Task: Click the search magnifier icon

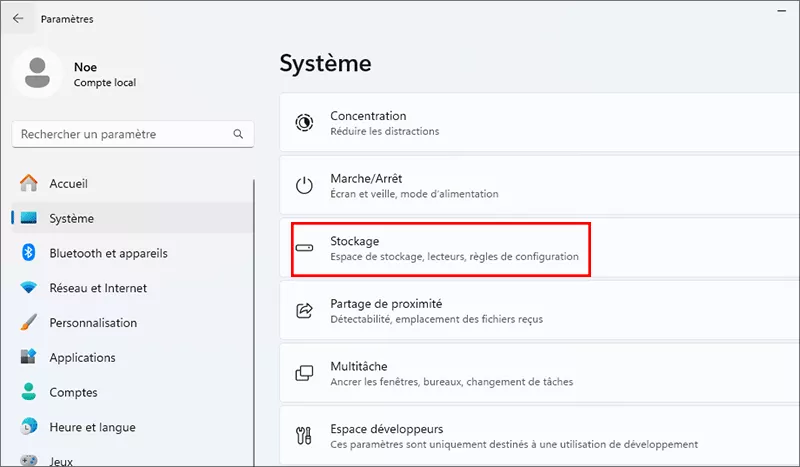Action: [238, 134]
